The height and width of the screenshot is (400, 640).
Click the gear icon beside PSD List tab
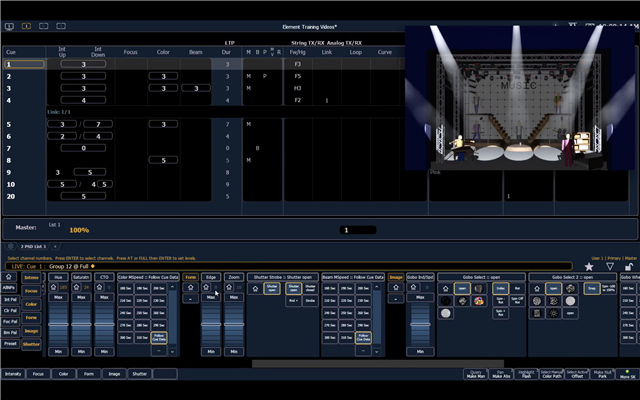point(11,246)
